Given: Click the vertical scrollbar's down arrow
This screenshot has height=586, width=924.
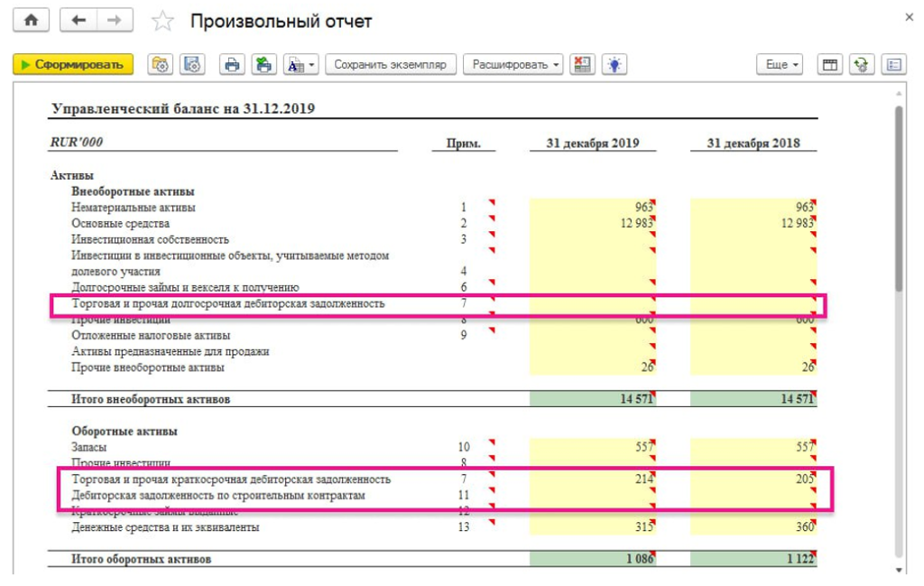Looking at the screenshot, I should pos(898,570).
